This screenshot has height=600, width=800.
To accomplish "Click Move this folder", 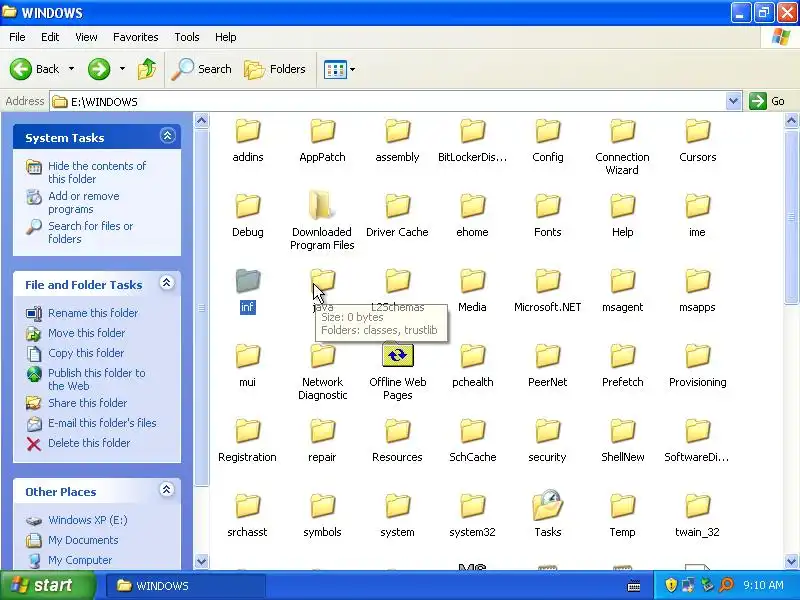I will (86, 333).
